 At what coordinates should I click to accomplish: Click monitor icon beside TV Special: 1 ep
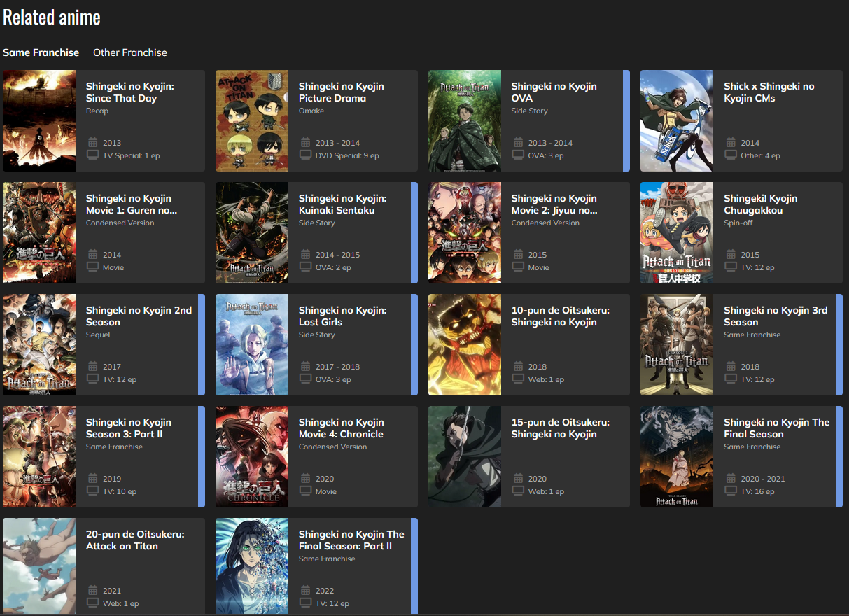pyautogui.click(x=92, y=155)
